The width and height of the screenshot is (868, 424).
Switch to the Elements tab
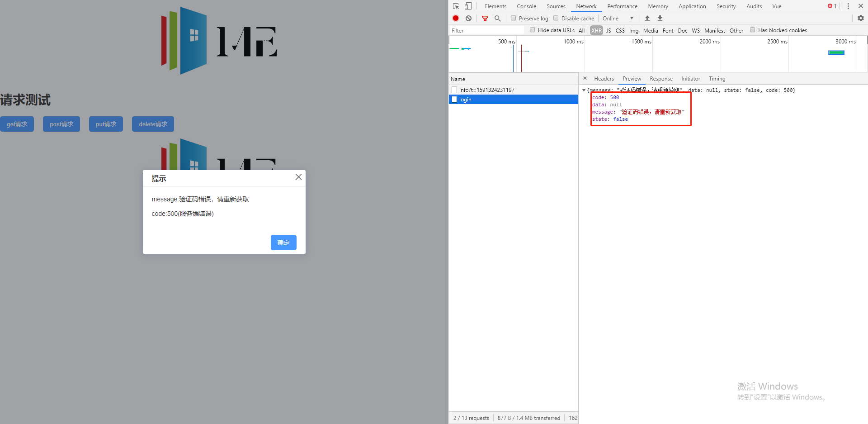[x=495, y=6]
